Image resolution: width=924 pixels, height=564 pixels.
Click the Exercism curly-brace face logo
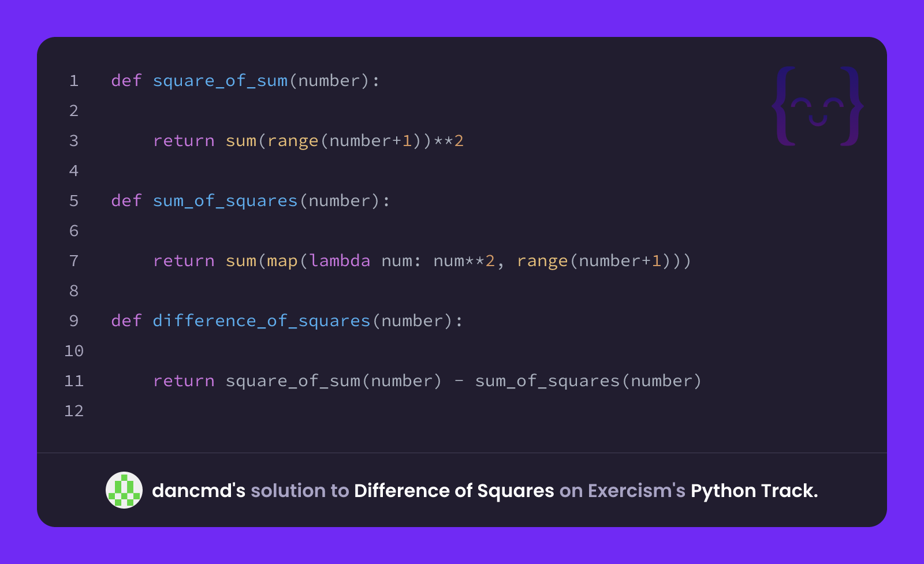818,106
